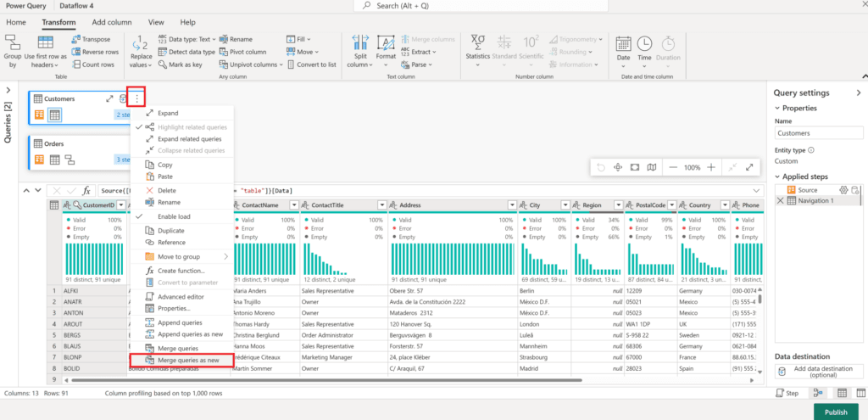Choose Reference from context menu
868x420 pixels.
coord(181,242)
